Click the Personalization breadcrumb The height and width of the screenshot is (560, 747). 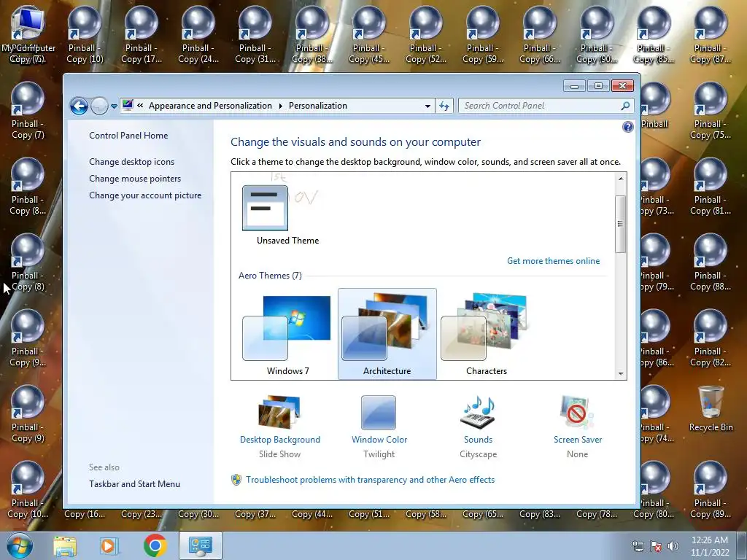click(x=318, y=106)
